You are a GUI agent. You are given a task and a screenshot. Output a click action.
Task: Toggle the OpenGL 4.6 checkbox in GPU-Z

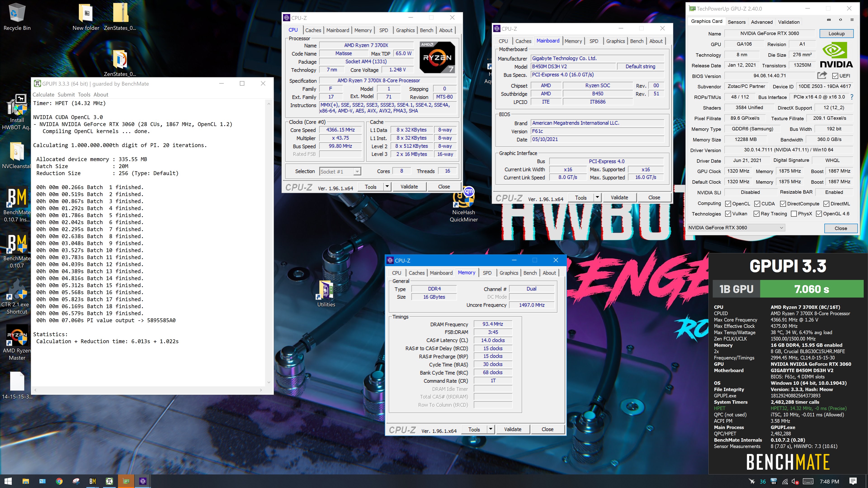click(819, 214)
